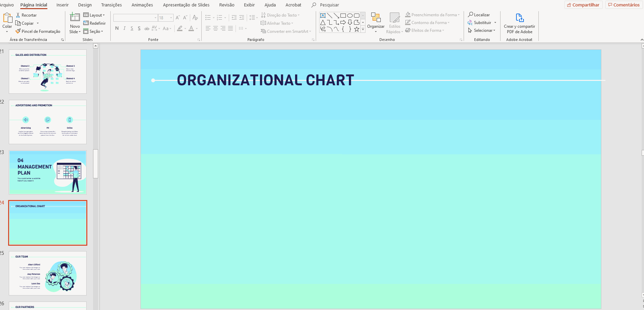Switch to the Animações tab

tap(142, 5)
